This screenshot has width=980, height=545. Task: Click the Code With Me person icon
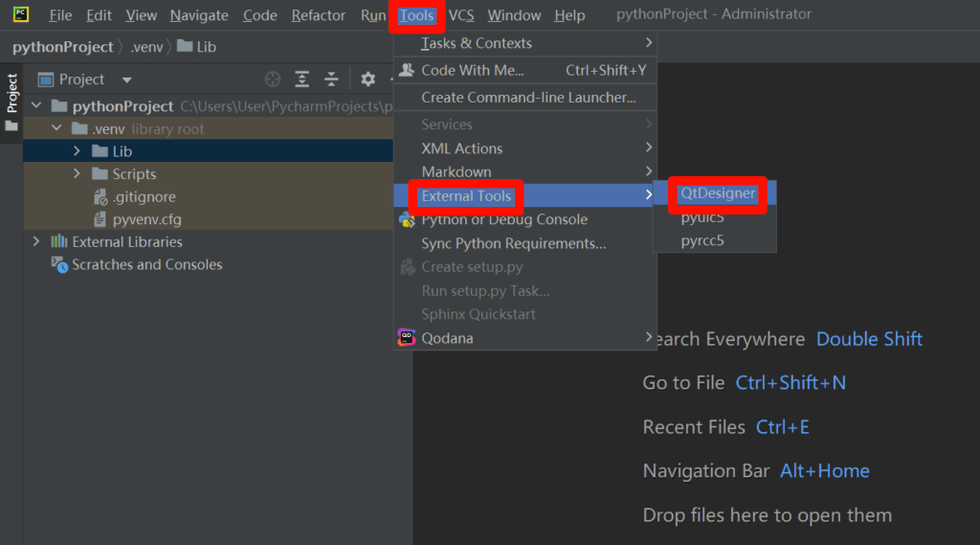pyautogui.click(x=407, y=70)
